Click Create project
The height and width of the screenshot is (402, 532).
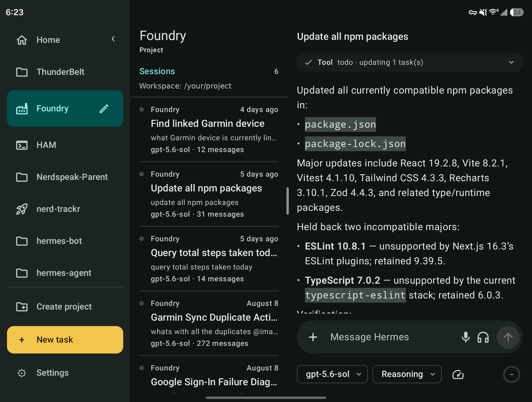(65, 307)
